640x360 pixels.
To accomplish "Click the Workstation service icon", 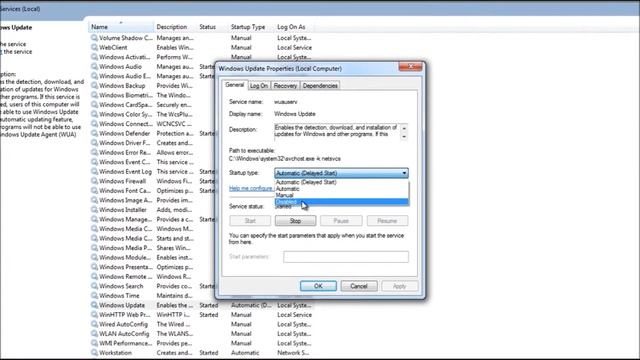I will 94,353.
